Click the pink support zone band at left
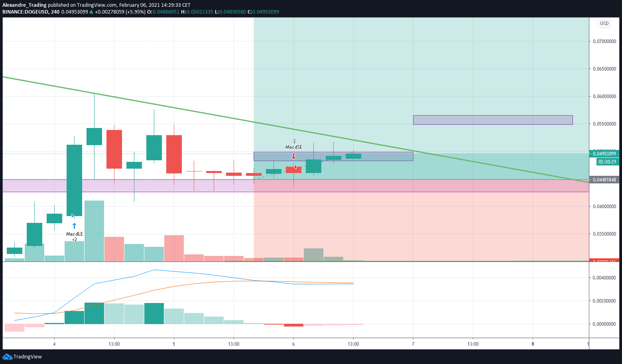622x364 pixels. coord(128,186)
